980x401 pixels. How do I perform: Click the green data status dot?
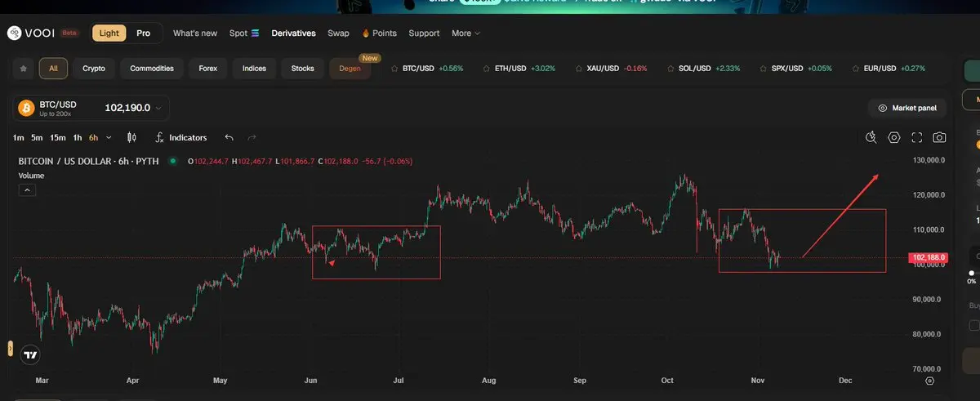[x=172, y=161]
